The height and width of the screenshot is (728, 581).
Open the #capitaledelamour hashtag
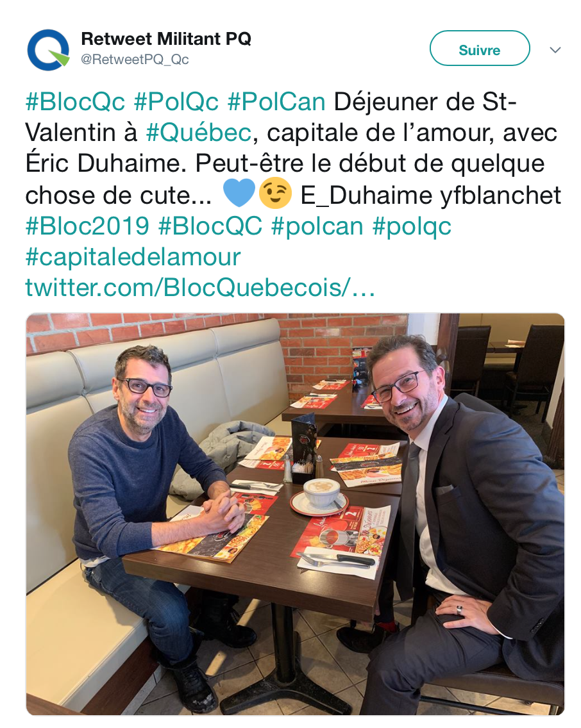[133, 257]
